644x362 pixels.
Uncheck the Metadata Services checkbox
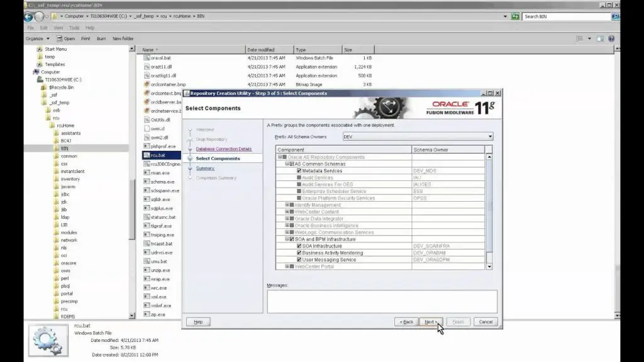click(x=299, y=171)
